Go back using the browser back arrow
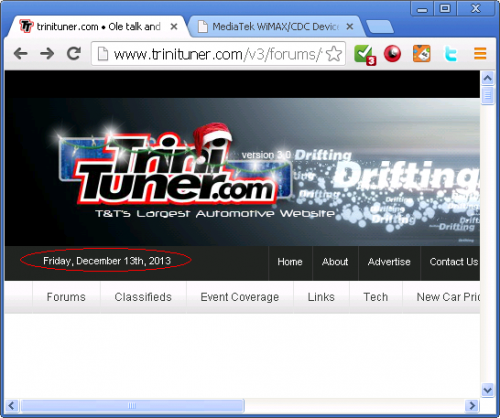Image resolution: width=500 pixels, height=418 pixels. 21,54
